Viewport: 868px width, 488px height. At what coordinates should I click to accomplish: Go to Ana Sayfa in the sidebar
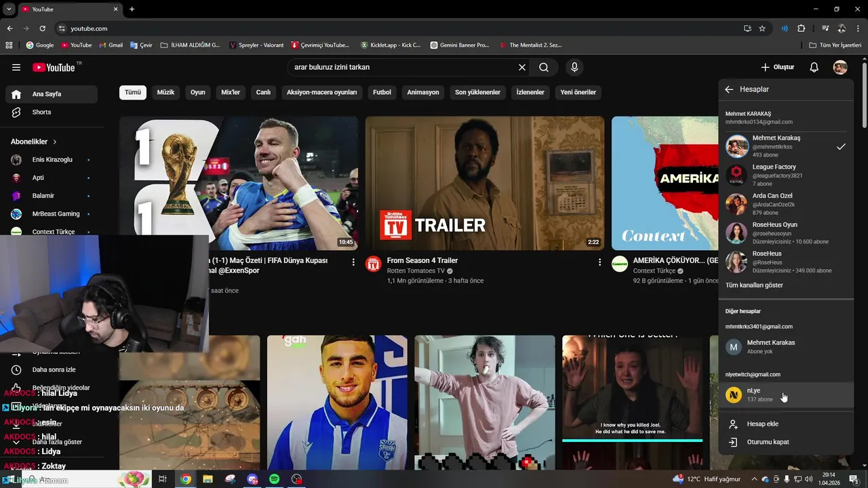[x=52, y=94]
